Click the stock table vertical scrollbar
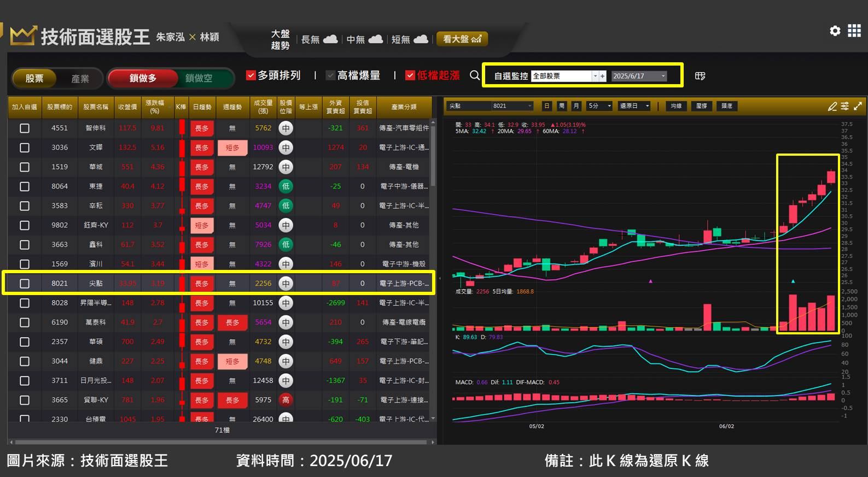868x477 pixels. coord(433,156)
